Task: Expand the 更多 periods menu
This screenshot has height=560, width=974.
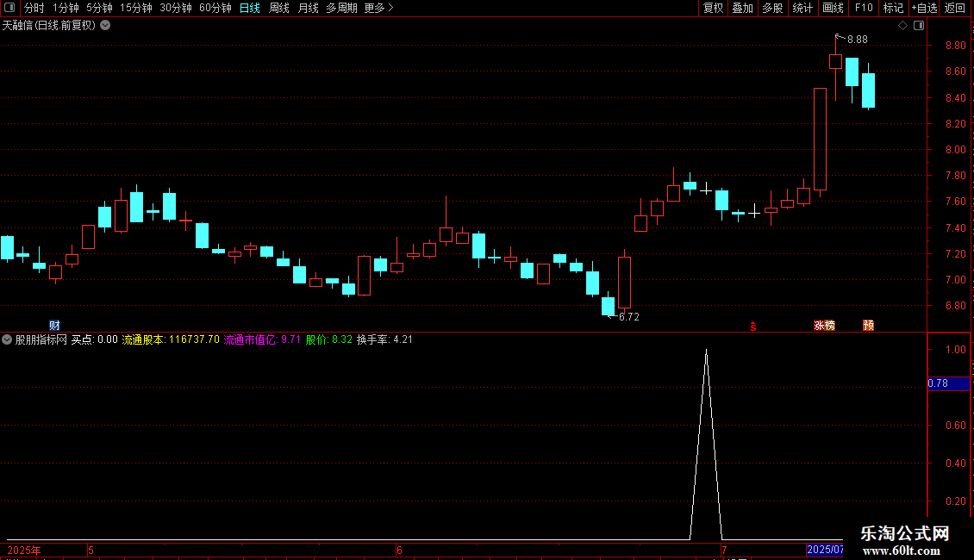Action: click(x=378, y=8)
